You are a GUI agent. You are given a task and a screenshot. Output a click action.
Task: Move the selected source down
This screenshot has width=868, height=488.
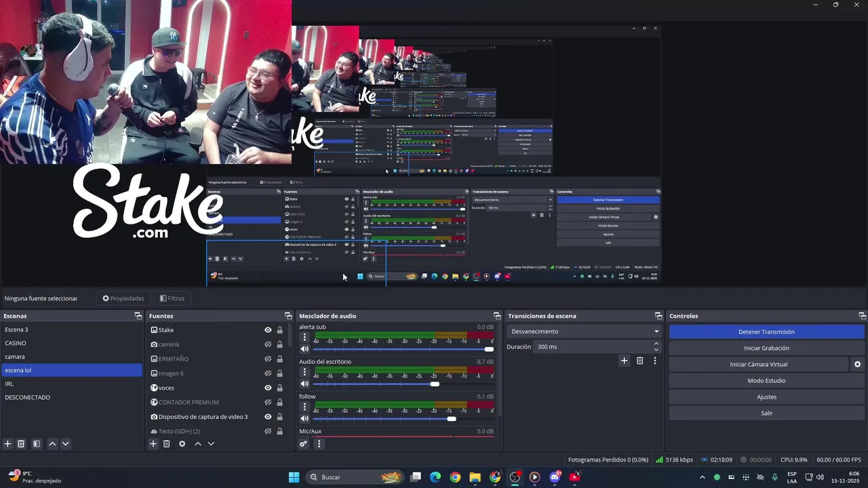click(x=211, y=444)
